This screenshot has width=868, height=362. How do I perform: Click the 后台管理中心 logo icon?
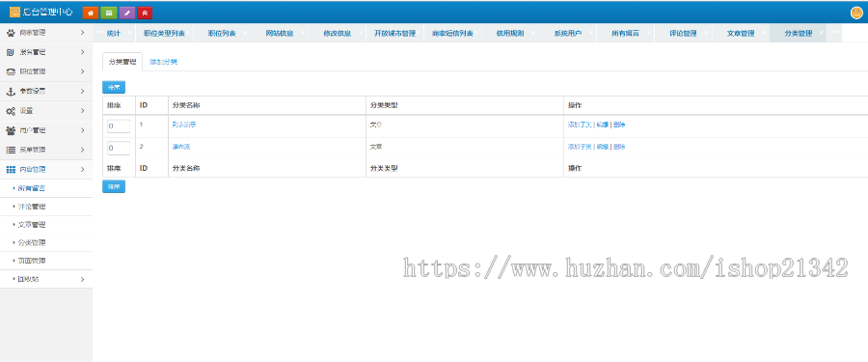pyautogui.click(x=14, y=12)
